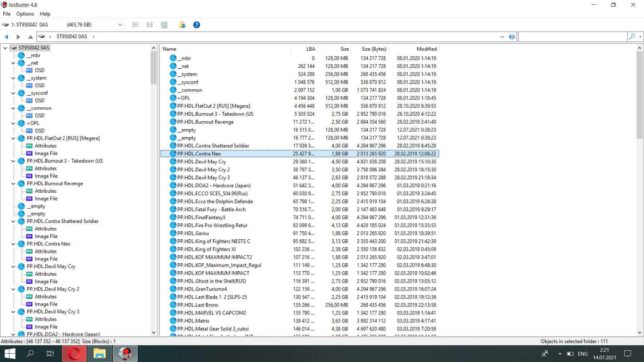Click the search input field
The image size is (644, 362).
[573, 37]
